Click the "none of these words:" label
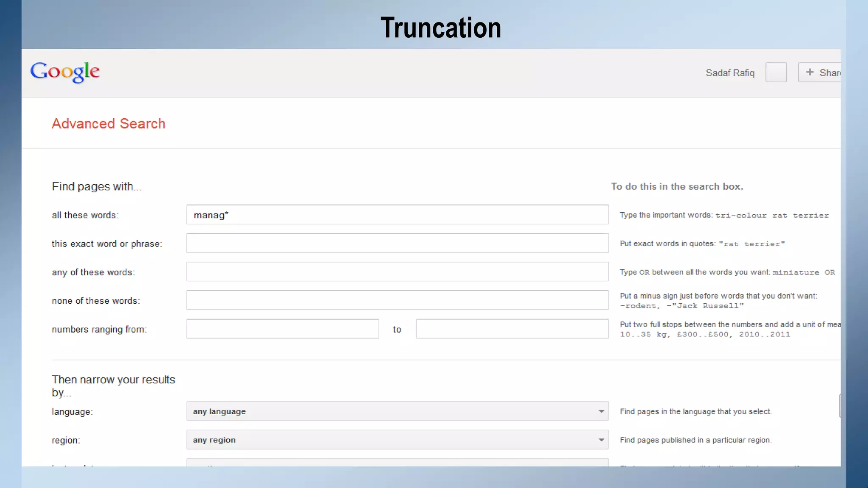The image size is (868, 488). tap(96, 301)
